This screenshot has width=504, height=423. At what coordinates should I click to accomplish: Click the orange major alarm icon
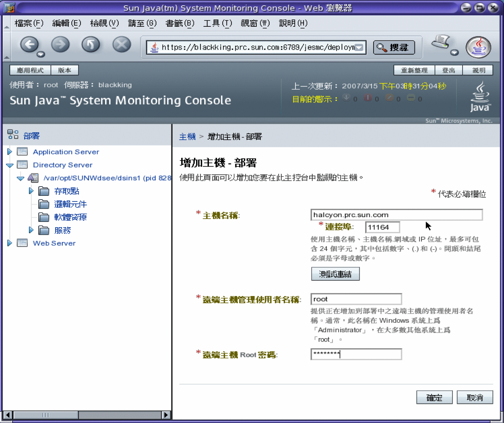tap(389, 98)
